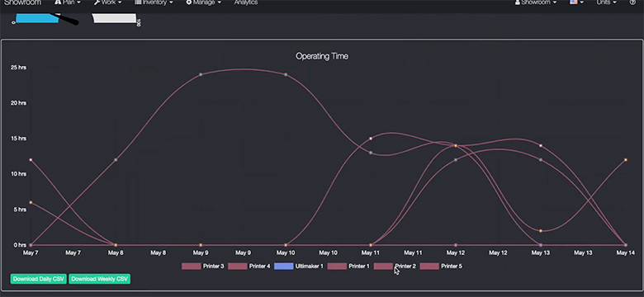Click the blue Ultimaker 1 legend swatch
Image resolution: width=644 pixels, height=297 pixels.
pyautogui.click(x=284, y=266)
